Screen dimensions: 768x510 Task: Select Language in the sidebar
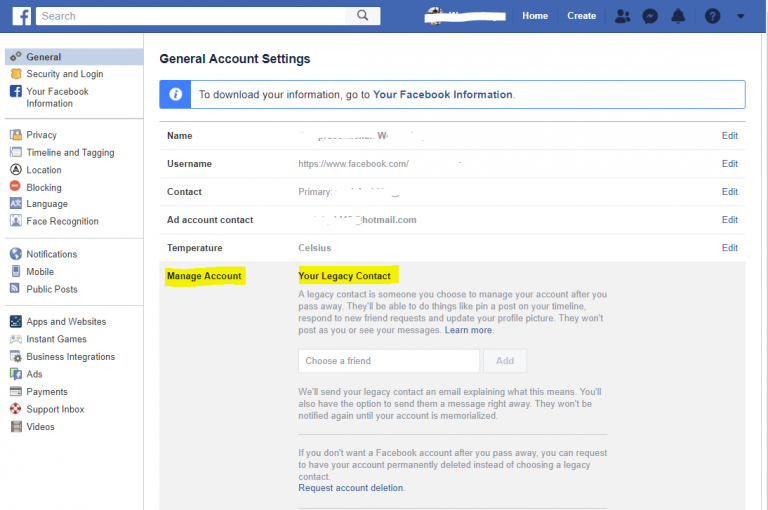[47, 204]
